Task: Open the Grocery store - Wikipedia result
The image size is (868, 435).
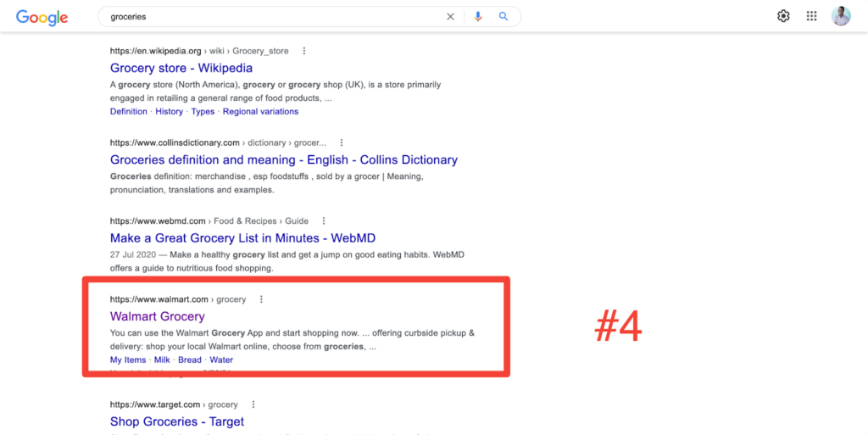Action: pyautogui.click(x=181, y=68)
